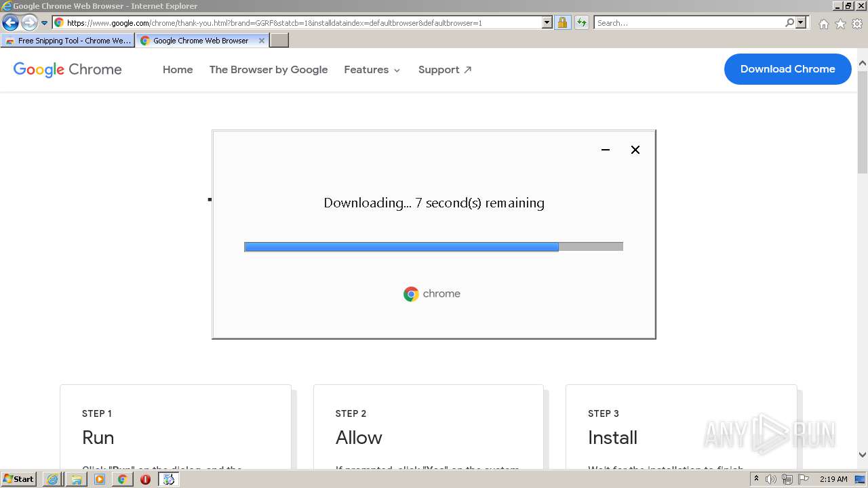Refresh the page using refresh icon
This screenshot has width=868, height=488.
pyautogui.click(x=582, y=23)
